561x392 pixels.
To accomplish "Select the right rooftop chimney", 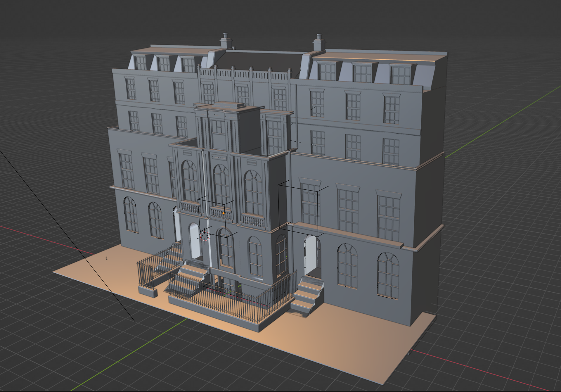I will point(319,42).
